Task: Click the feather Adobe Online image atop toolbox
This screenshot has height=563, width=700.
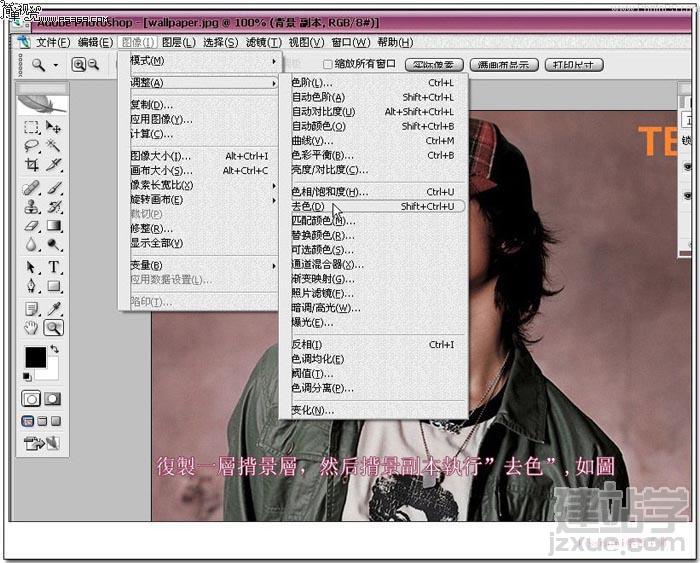Action: [42, 104]
